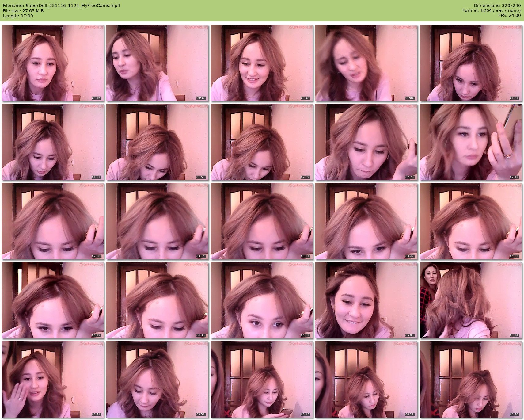Select the 01:21 thumbnail
Image resolution: width=524 pixels, height=420 pixels.
point(471,63)
